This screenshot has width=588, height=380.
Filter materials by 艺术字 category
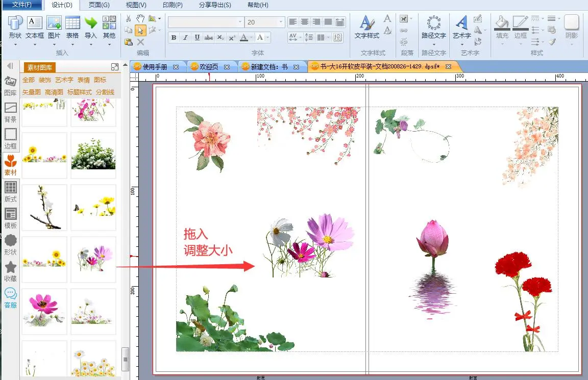(64, 80)
